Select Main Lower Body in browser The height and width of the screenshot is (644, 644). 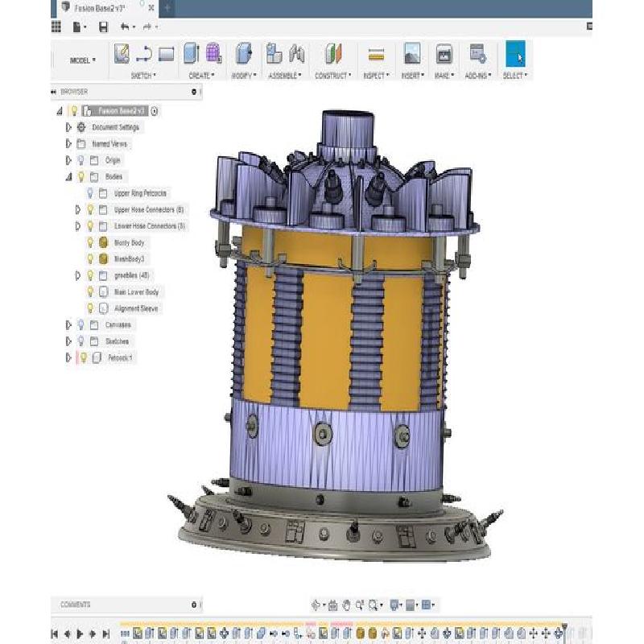point(136,292)
